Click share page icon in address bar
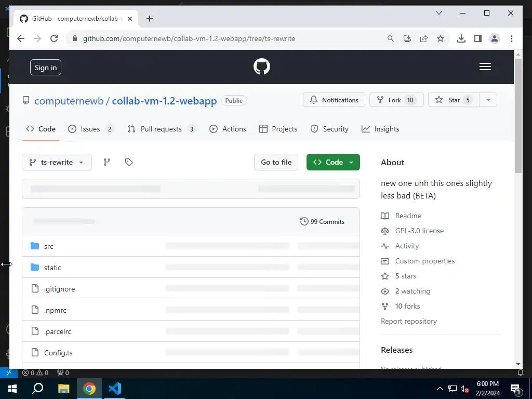This screenshot has width=532, height=399. pos(424,38)
